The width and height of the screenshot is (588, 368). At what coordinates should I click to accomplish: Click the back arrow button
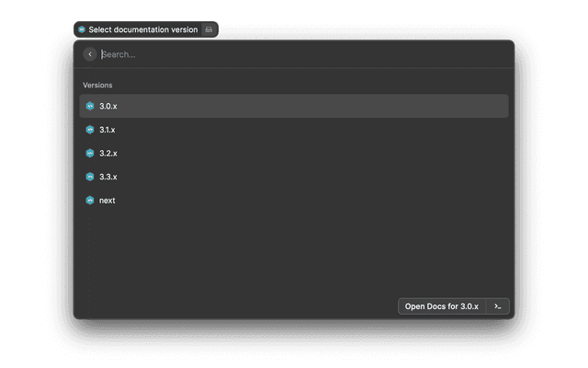point(90,54)
